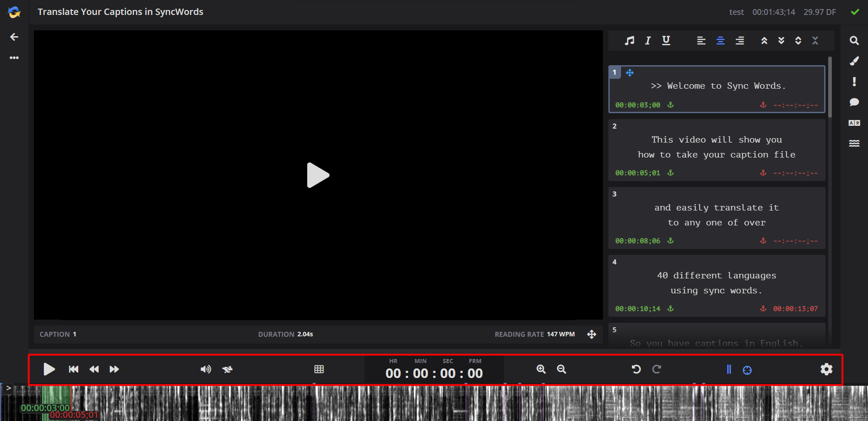Toggle the blue double-bar marker icon
Image resolution: width=868 pixels, height=421 pixels.
pos(729,369)
